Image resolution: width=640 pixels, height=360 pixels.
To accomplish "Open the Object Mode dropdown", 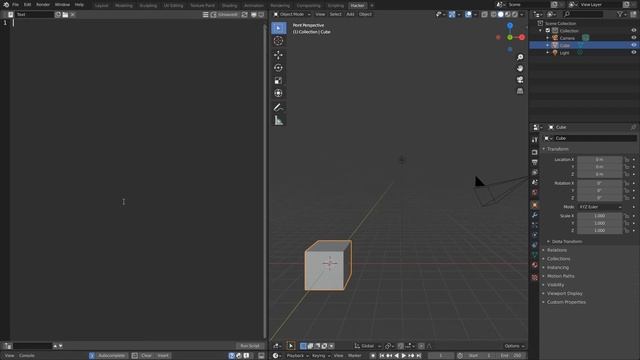I will (292, 15).
